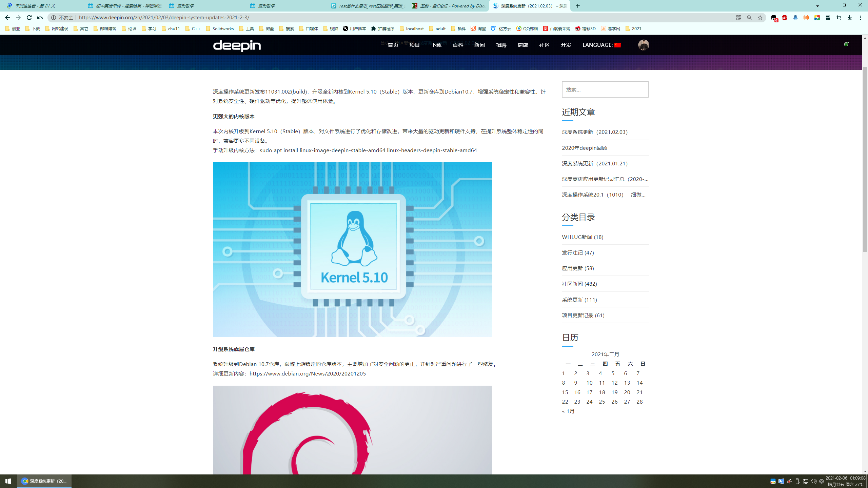Open the downloads arrow icon in toolbar
Screen dimensions: 868x488
coord(850,18)
